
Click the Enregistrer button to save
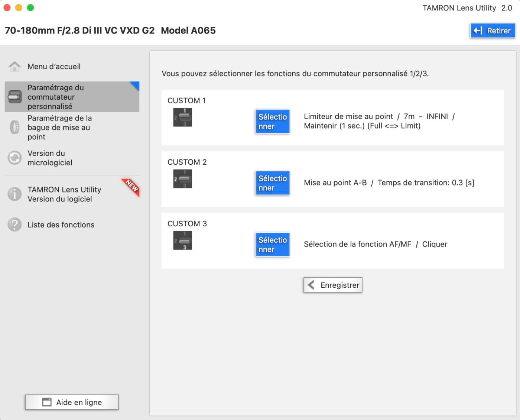(333, 285)
